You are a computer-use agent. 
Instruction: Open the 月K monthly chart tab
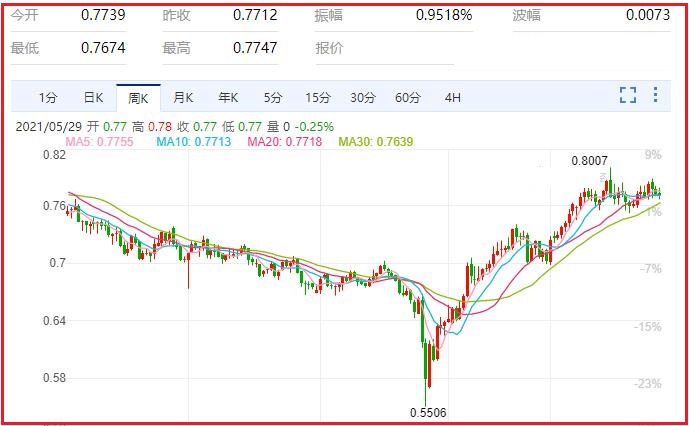(x=183, y=98)
